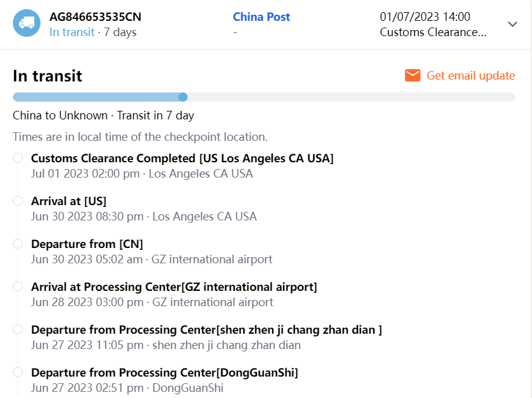This screenshot has height=398, width=532.
Task: Click the Get email update link
Action: point(470,75)
